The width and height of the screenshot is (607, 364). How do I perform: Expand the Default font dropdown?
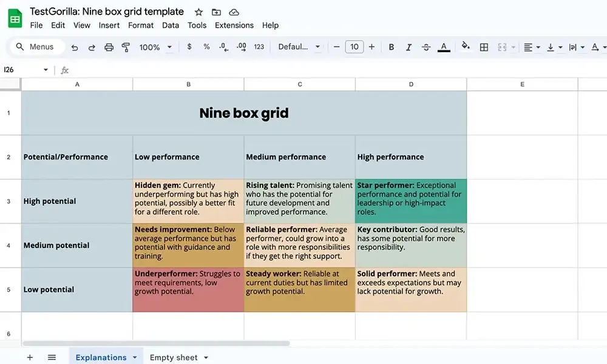[x=299, y=47]
